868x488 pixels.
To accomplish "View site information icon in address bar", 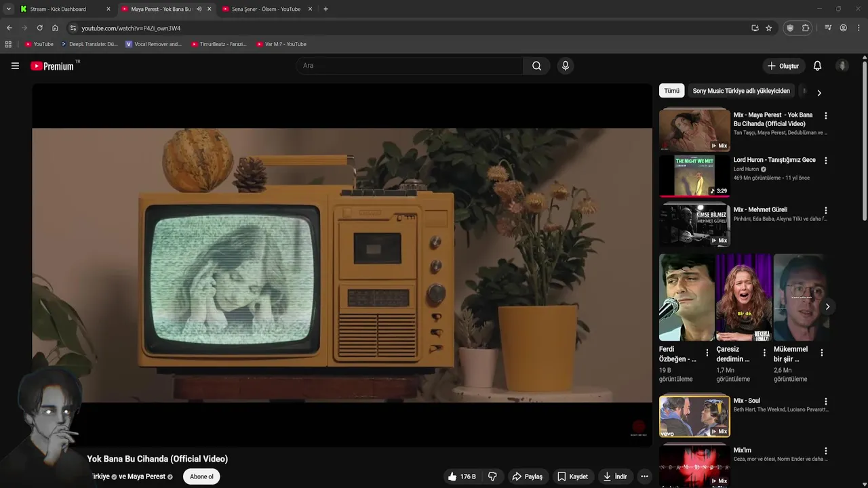I will [x=73, y=28].
